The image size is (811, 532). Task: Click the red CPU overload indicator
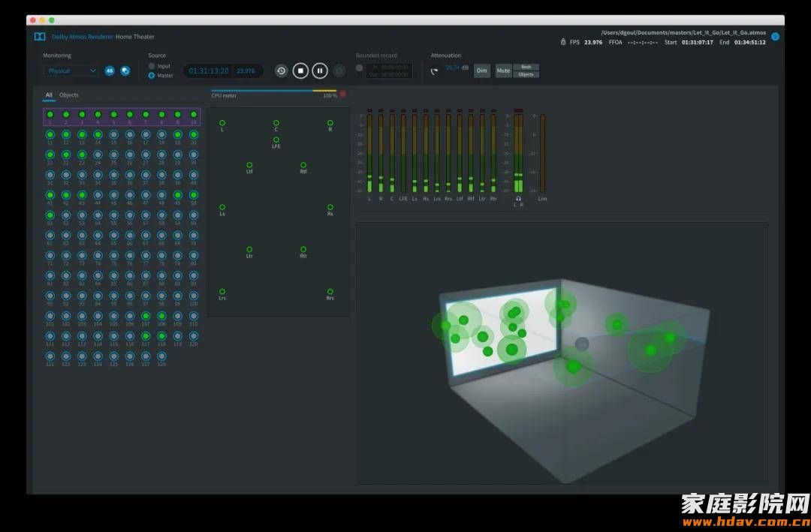coord(343,95)
